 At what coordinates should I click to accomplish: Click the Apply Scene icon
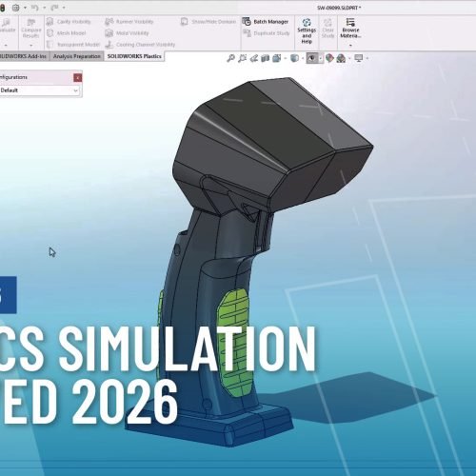341,58
